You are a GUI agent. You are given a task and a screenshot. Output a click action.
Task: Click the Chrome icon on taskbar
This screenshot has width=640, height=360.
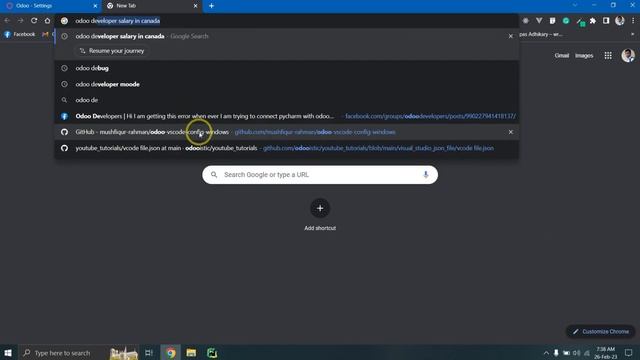pyautogui.click(x=171, y=353)
